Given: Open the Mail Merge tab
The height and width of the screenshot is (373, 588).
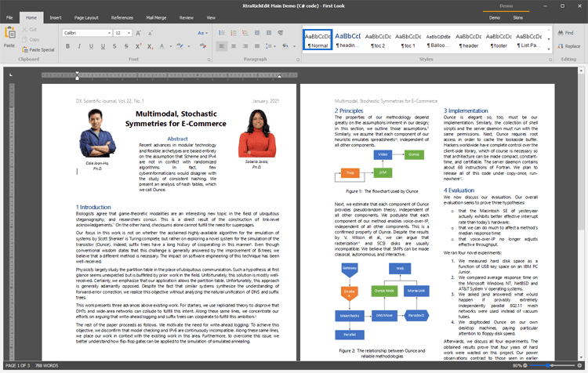Looking at the screenshot, I should 154,16.
